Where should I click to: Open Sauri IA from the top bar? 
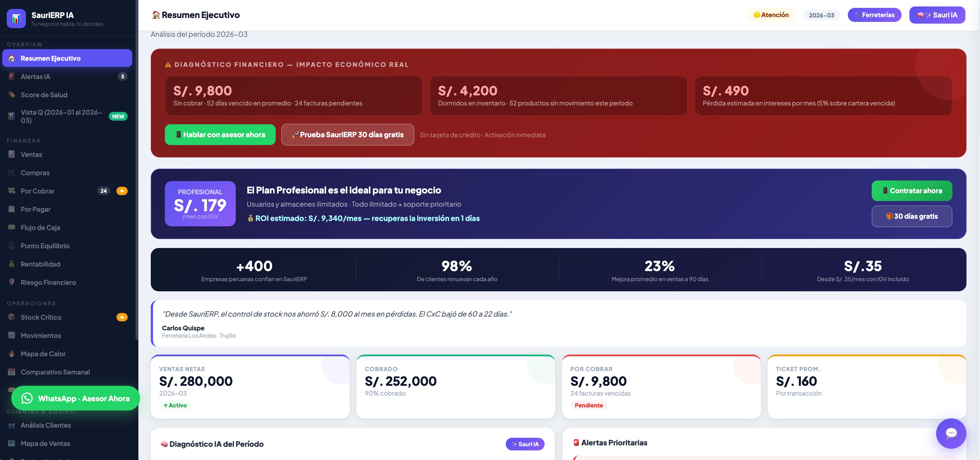(x=937, y=15)
